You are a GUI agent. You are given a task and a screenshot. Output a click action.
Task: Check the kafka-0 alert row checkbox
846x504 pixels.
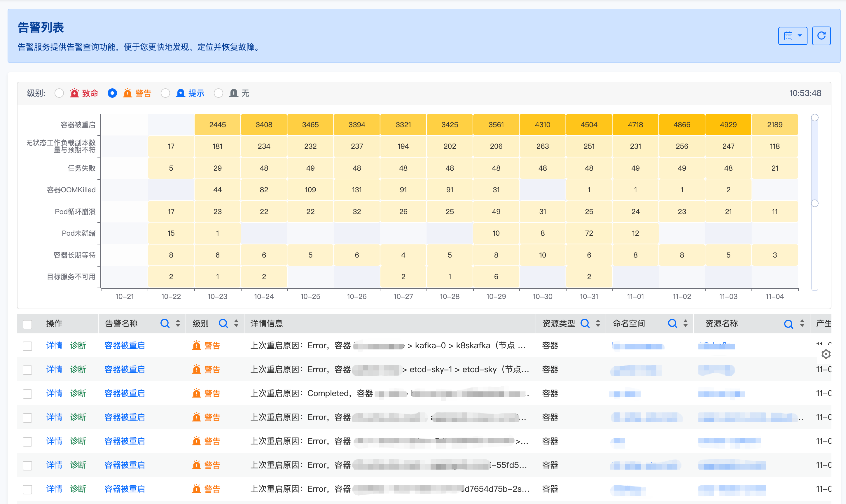(27, 346)
